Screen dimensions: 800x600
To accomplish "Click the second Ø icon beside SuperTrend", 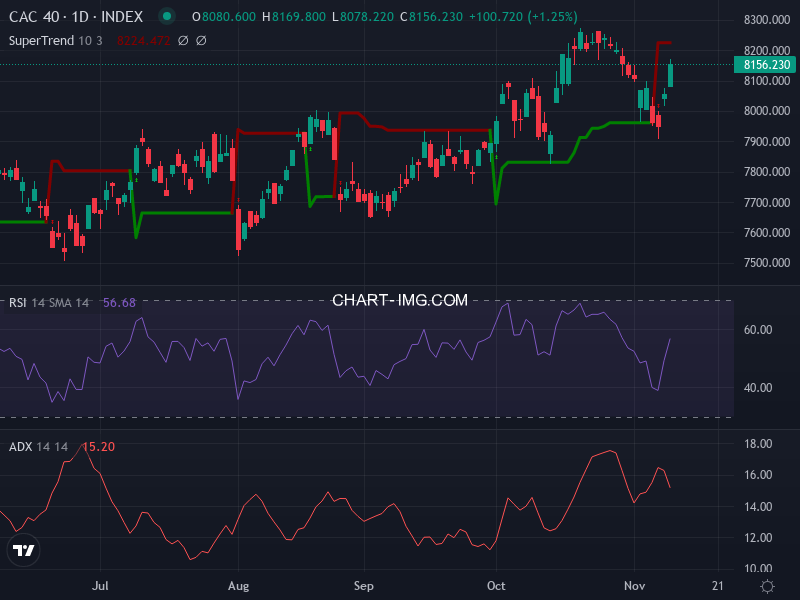I will coord(201,38).
